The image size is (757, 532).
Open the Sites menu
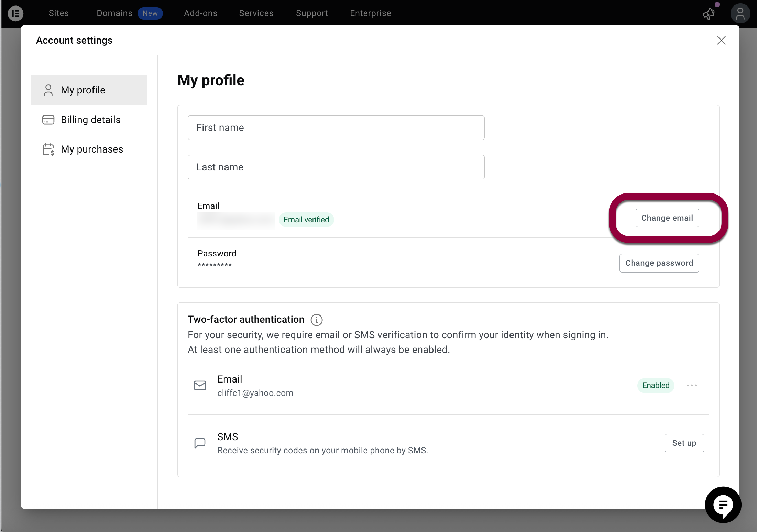[x=59, y=13]
